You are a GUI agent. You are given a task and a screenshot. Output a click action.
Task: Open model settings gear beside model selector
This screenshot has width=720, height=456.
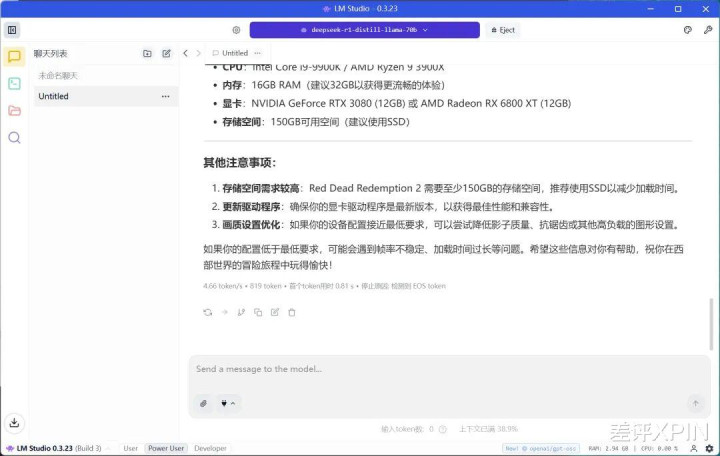click(x=236, y=30)
